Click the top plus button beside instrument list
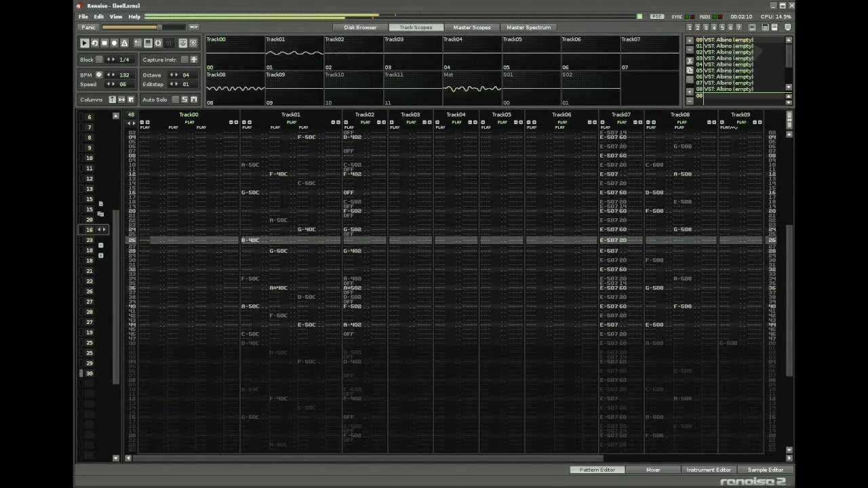The width and height of the screenshot is (868, 488). (690, 40)
